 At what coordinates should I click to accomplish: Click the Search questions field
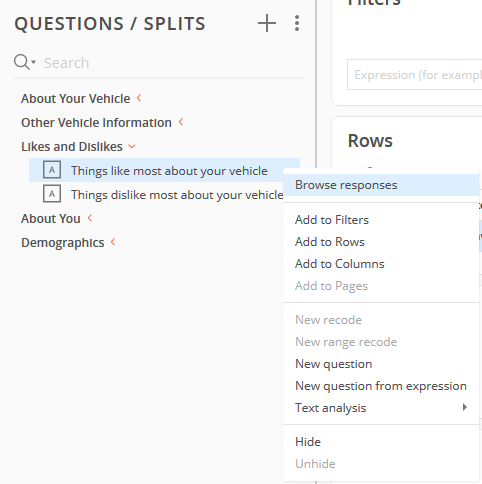tap(173, 63)
